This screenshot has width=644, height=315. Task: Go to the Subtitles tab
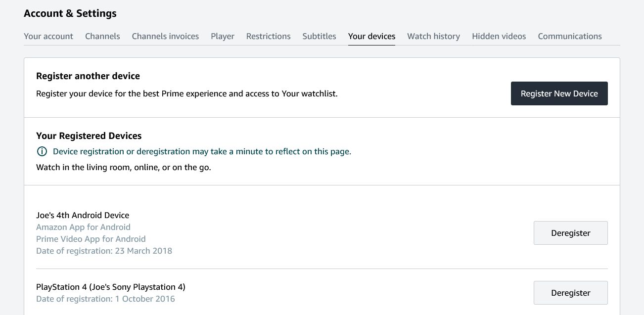(319, 36)
